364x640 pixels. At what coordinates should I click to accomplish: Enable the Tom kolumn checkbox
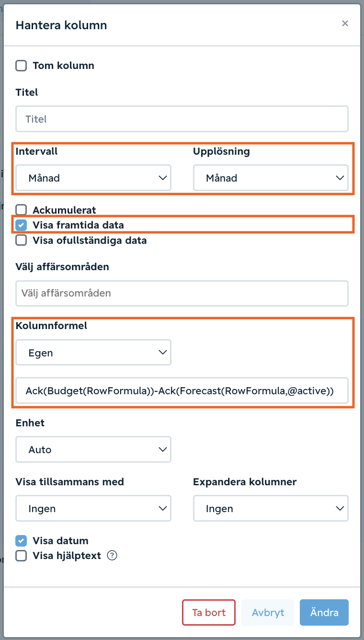pyautogui.click(x=21, y=66)
